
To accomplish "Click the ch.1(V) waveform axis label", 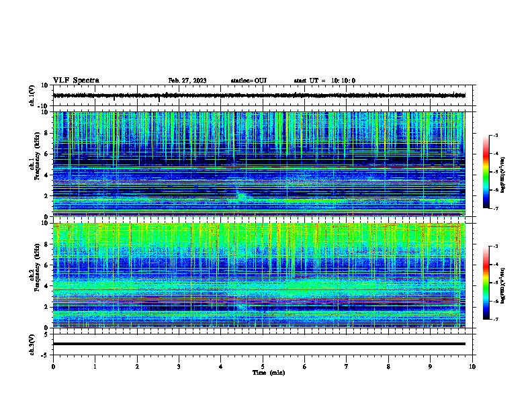I will click(x=32, y=95).
